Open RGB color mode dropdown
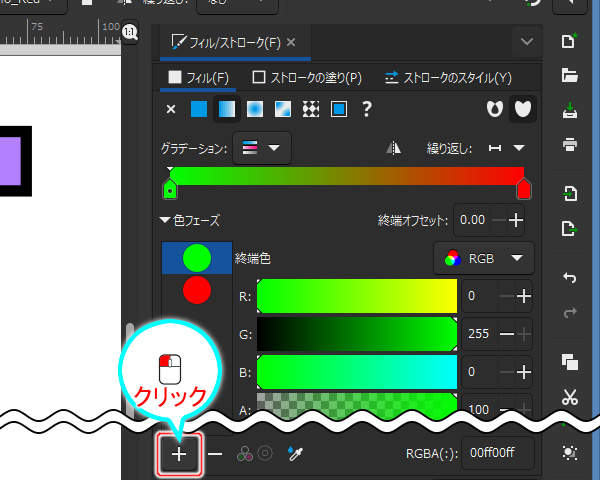Image resolution: width=600 pixels, height=480 pixels. 484,258
